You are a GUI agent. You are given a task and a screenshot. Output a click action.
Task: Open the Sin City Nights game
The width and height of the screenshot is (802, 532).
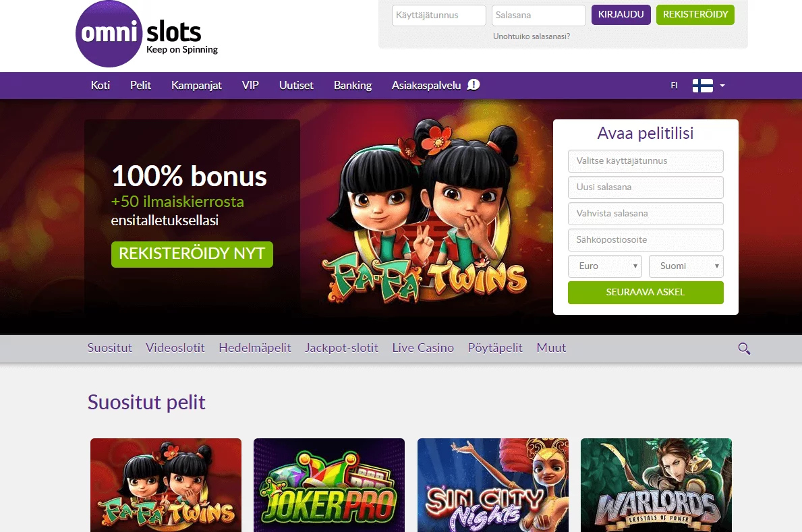tap(492, 485)
